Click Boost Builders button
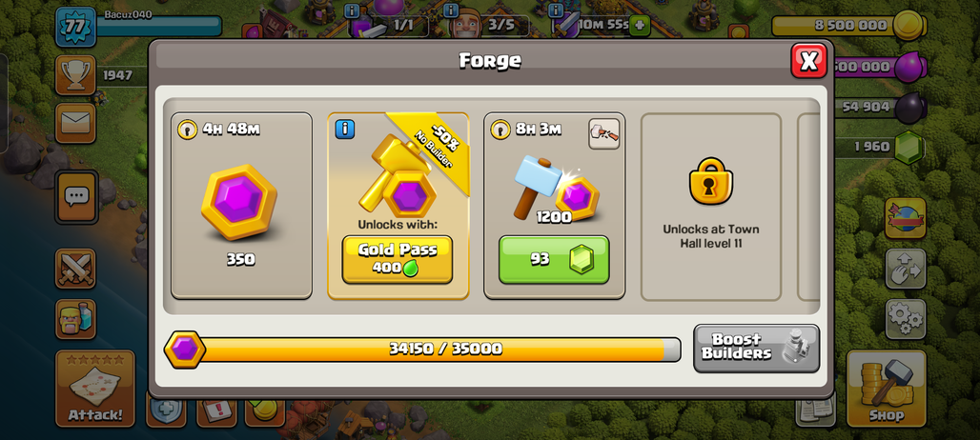This screenshot has height=440, width=980. click(756, 349)
